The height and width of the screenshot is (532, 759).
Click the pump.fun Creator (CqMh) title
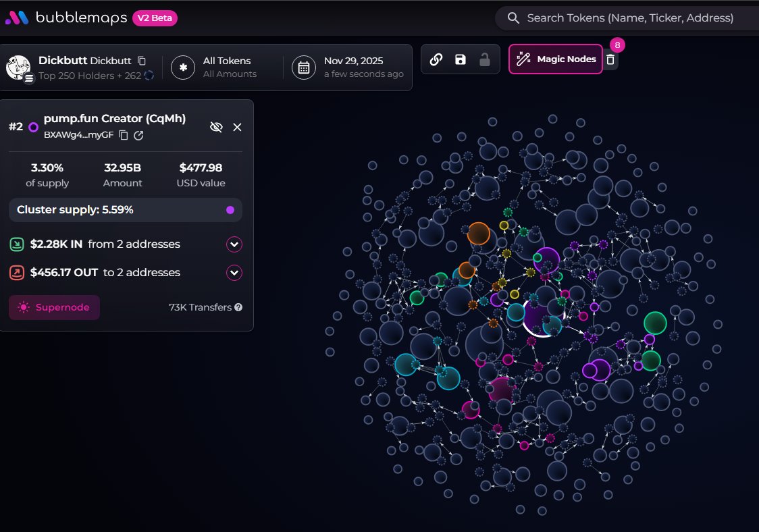click(x=115, y=119)
